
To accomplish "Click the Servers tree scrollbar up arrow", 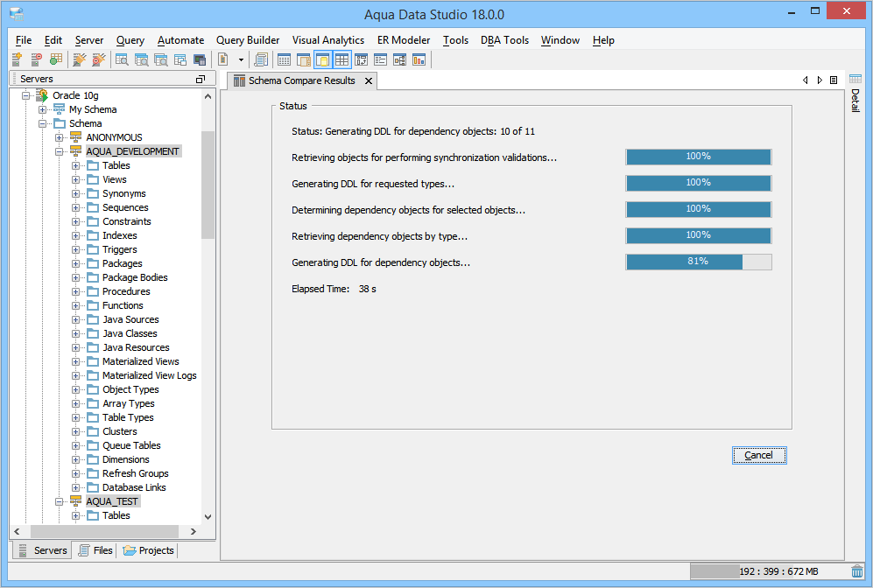I will click(208, 95).
